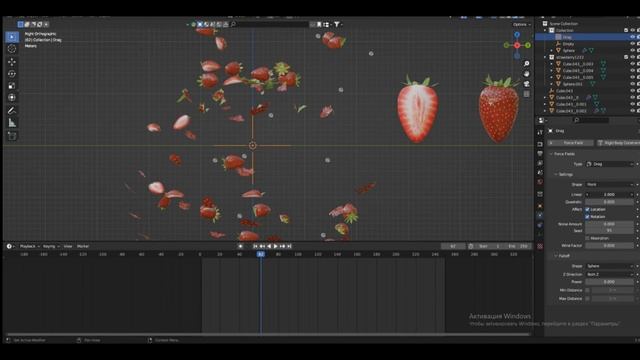Click the outliner filter funnel icon
The height and width of the screenshot is (360, 640).
point(337,24)
